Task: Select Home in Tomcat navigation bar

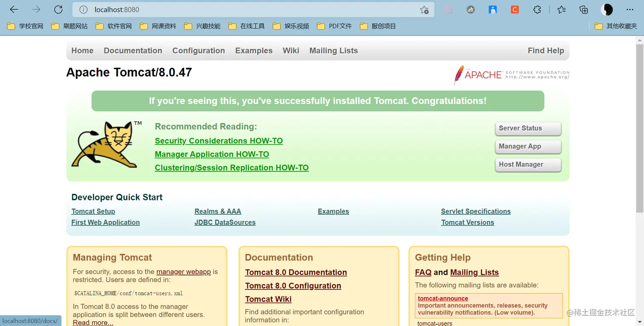Action: 82,51
